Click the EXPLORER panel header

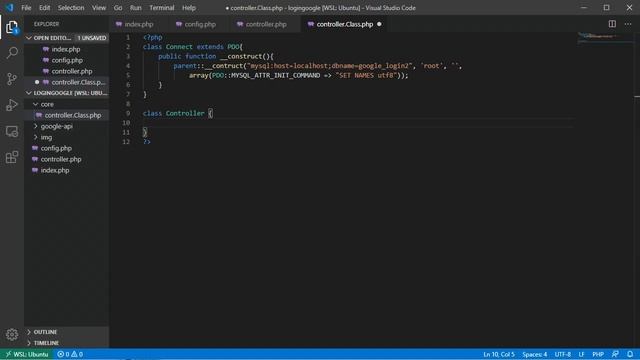(47, 24)
